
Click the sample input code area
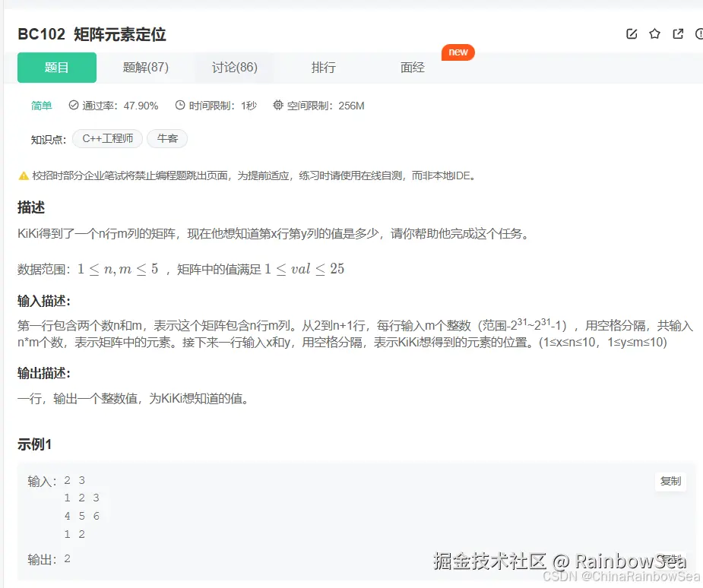81,507
